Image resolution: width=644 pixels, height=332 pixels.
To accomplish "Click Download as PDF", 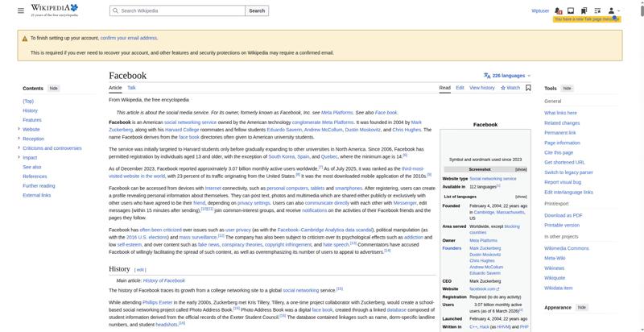I will [563, 215].
